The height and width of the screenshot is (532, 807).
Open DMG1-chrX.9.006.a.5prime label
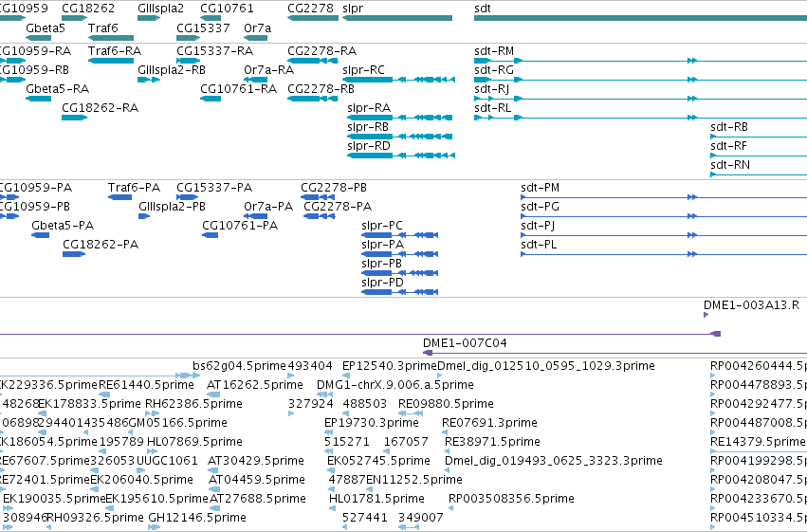(x=395, y=385)
